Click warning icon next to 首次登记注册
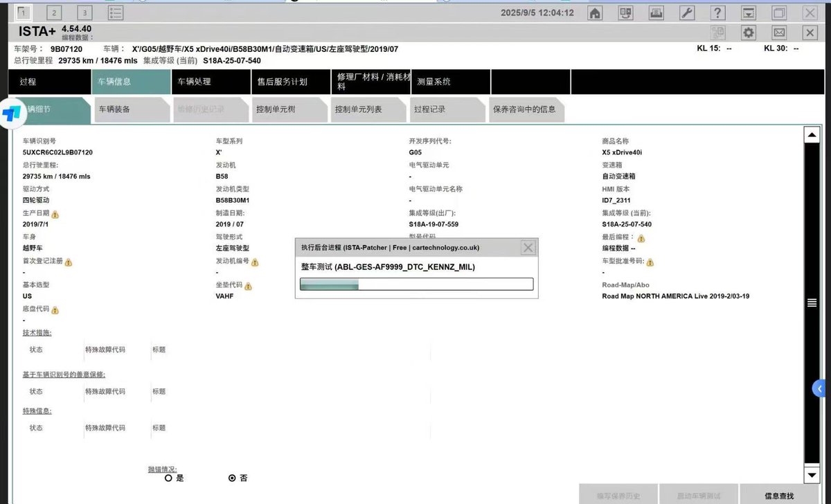Image resolution: width=831 pixels, height=504 pixels. (69, 262)
